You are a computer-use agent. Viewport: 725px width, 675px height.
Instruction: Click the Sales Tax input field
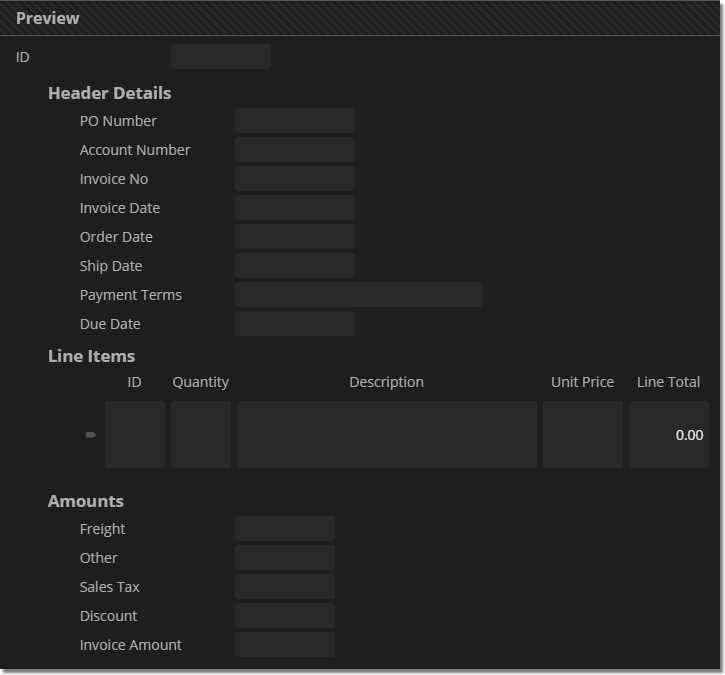pos(285,587)
